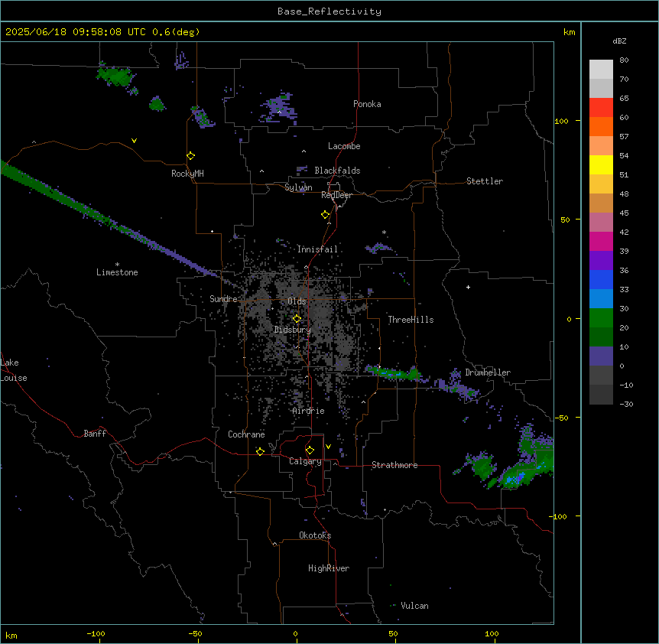This screenshot has height=644, width=659.
Task: Click the white plus marker northeast of ThreeHills
Action: point(468,287)
